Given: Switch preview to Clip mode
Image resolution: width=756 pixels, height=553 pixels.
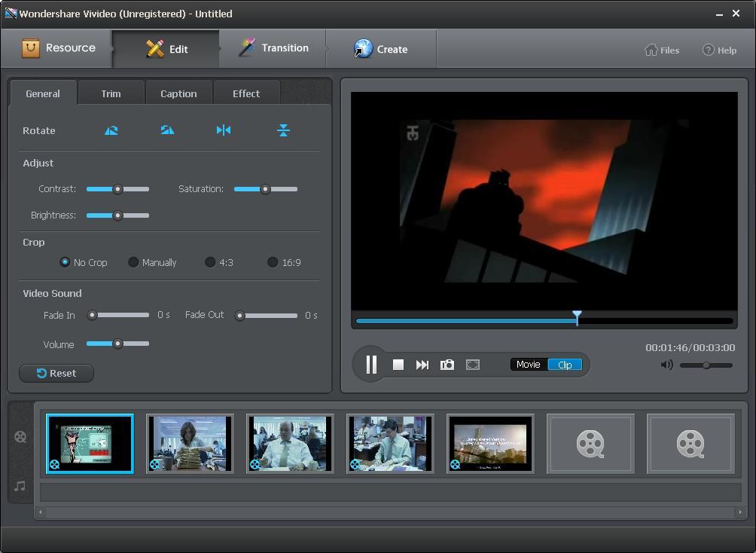Looking at the screenshot, I should pyautogui.click(x=565, y=365).
